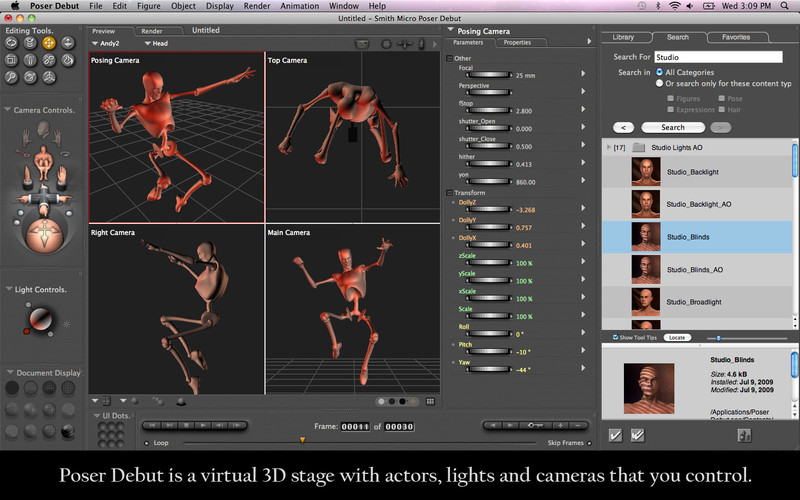800x500 pixels.
Task: Toggle the Expressions checkbox
Action: point(670,109)
